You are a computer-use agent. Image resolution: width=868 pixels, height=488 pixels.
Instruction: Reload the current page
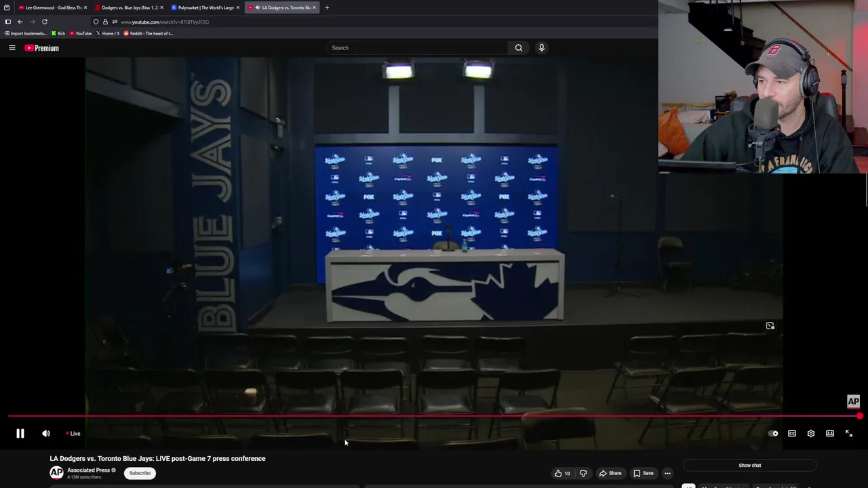click(x=45, y=22)
